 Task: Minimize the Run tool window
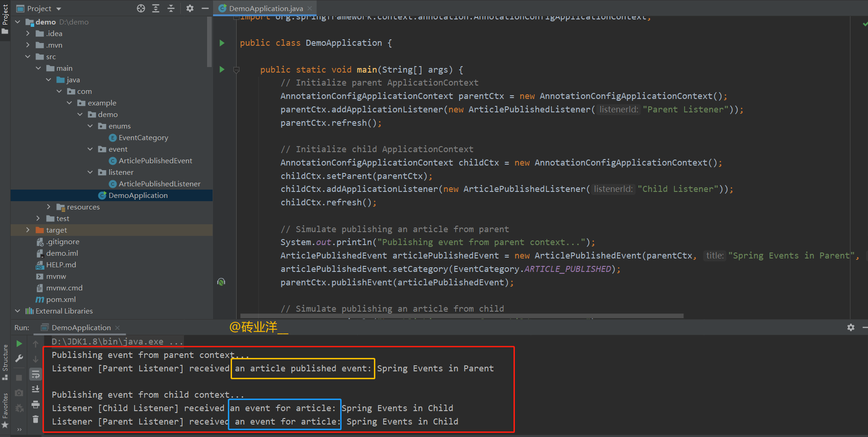(865, 327)
